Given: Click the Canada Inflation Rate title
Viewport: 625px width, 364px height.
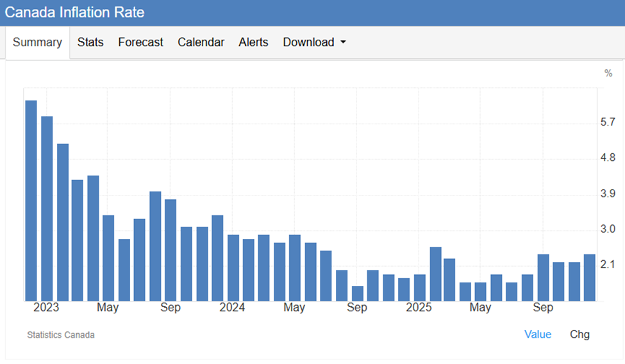Looking at the screenshot, I should tap(75, 12).
